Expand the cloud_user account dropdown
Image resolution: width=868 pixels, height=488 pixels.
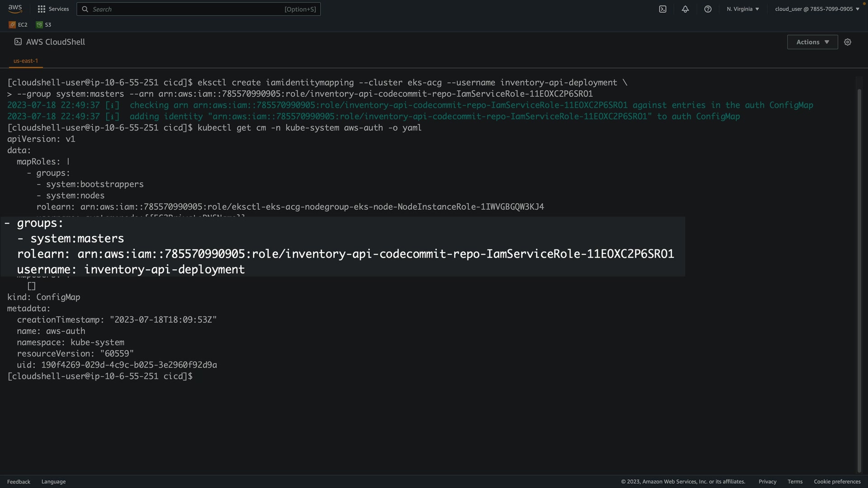(x=817, y=9)
